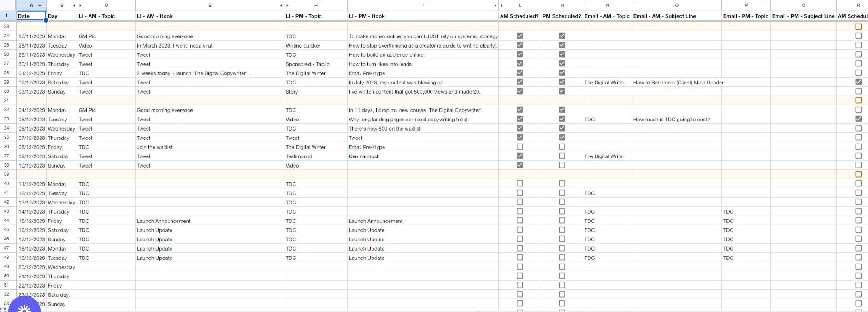Untick column R checkbox for 02/12/2023 row

coord(858,82)
